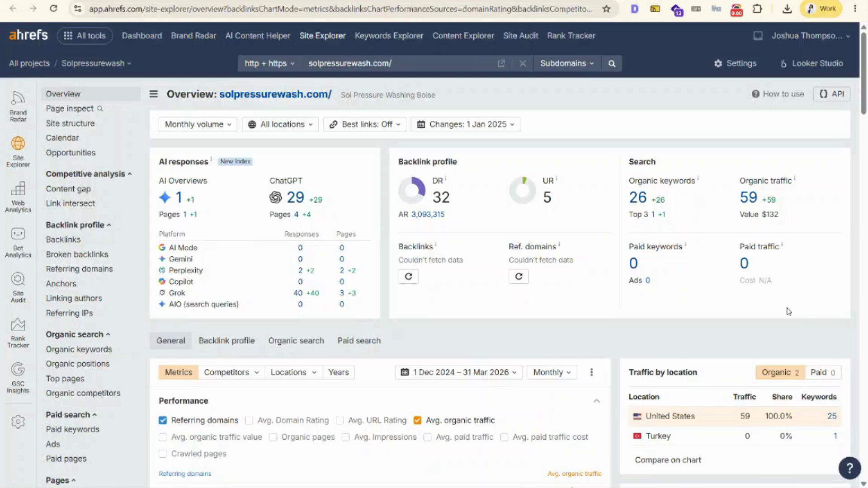Reload the browser page

coord(53,9)
